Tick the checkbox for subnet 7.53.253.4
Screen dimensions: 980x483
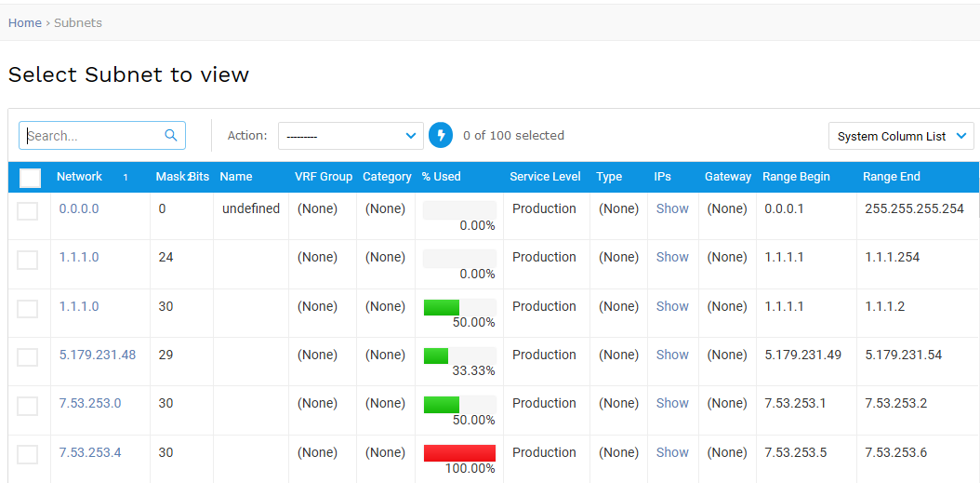pos(28,454)
